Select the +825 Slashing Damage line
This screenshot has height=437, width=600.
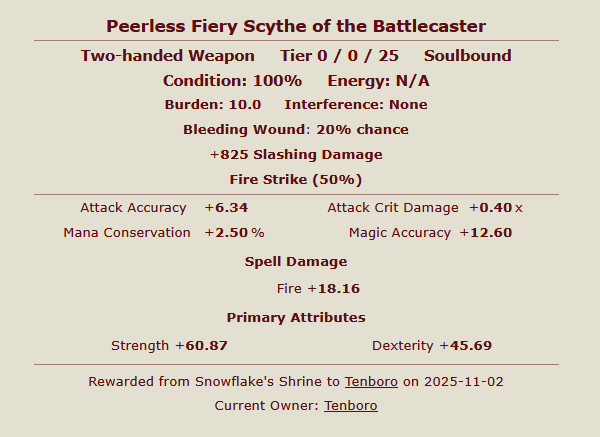[296, 155]
